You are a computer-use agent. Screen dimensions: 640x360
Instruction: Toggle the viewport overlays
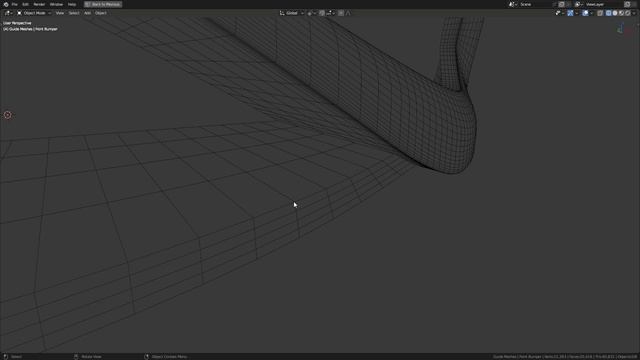585,13
